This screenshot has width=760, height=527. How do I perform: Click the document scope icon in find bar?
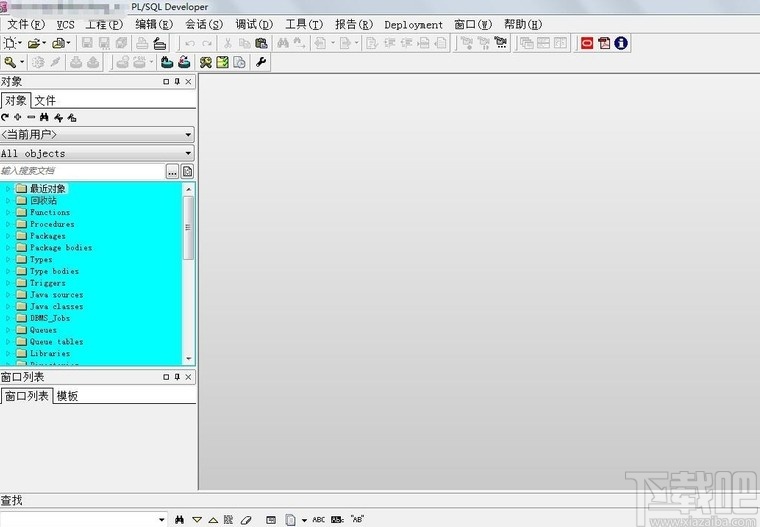click(290, 520)
